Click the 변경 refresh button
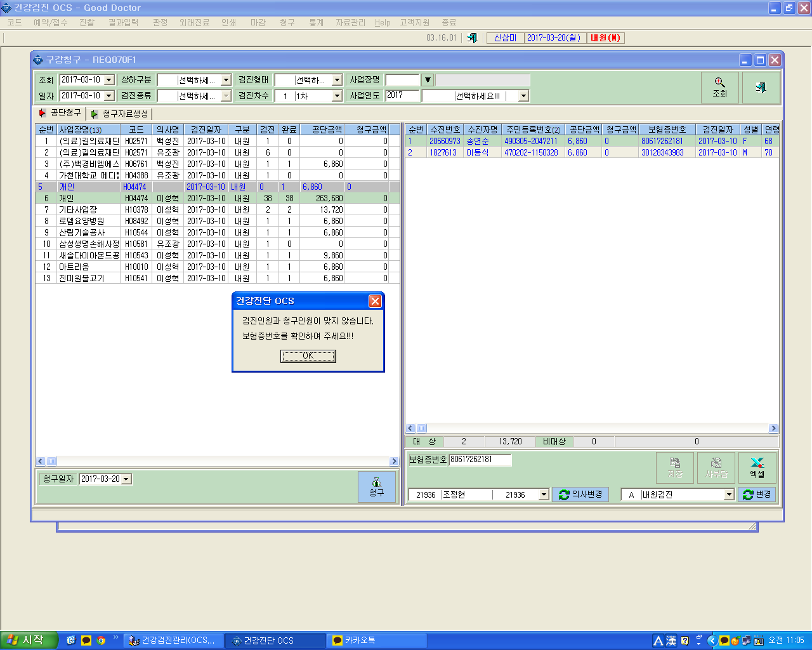 757,494
